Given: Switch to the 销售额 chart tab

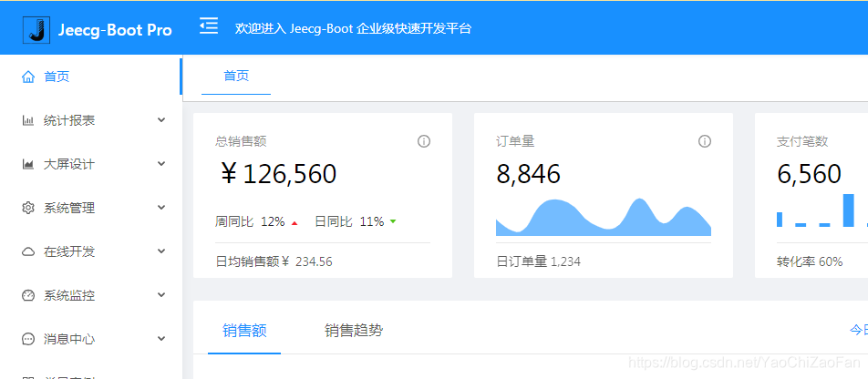Looking at the screenshot, I should 244,331.
